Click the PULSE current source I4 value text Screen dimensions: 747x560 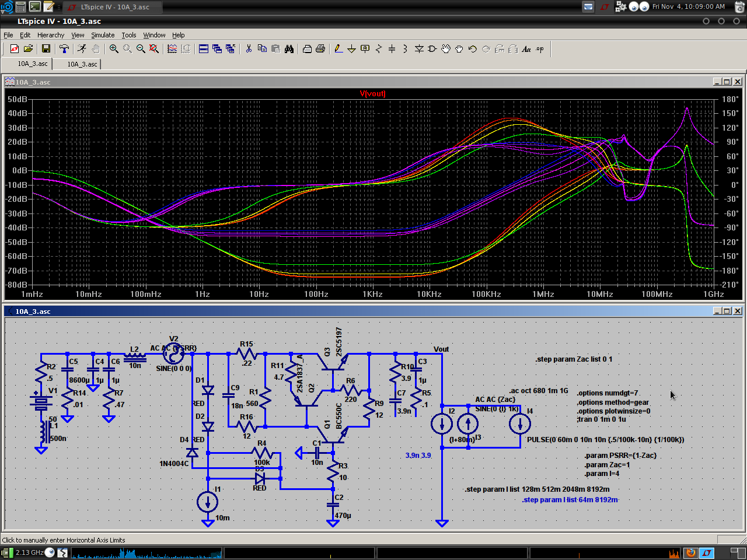(x=605, y=440)
